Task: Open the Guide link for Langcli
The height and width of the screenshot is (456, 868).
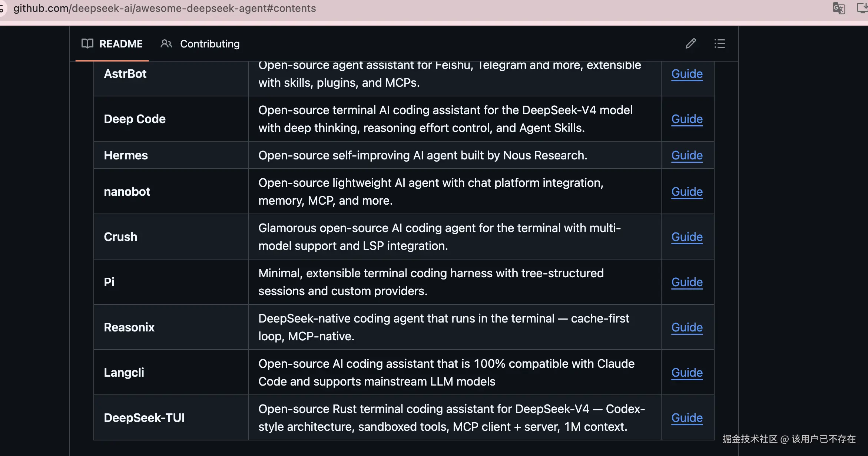Action: [x=687, y=373]
